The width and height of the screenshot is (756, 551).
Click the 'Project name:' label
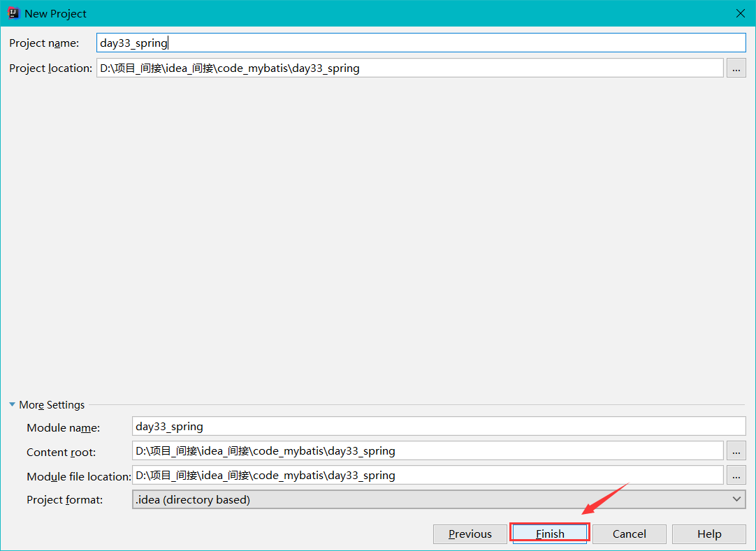(44, 43)
